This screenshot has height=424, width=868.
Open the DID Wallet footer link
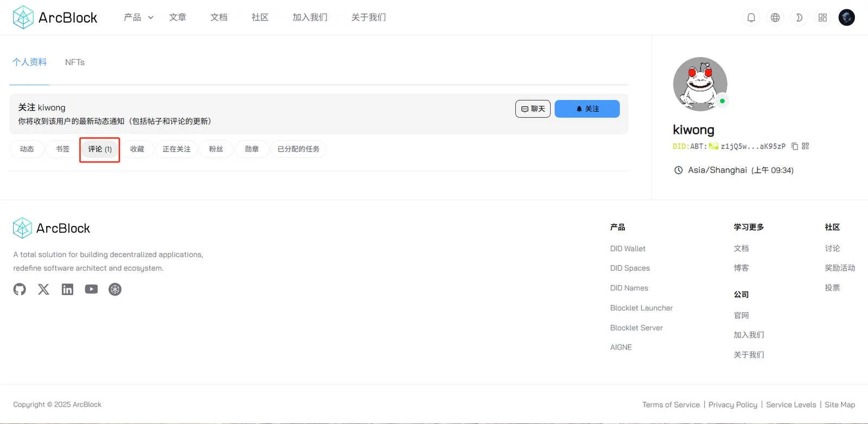(628, 249)
